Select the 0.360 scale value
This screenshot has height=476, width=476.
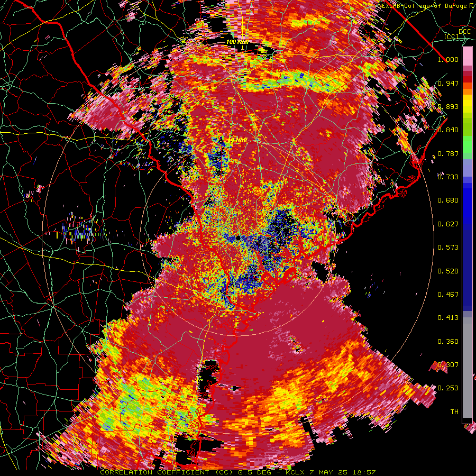click(448, 342)
